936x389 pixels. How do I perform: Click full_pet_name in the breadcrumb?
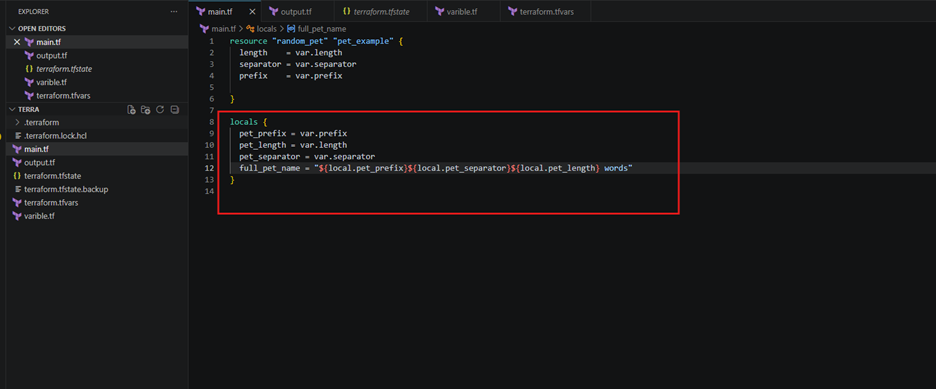pyautogui.click(x=321, y=29)
